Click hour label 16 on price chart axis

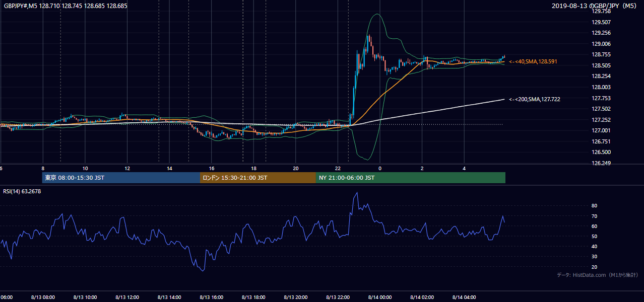pos(211,168)
